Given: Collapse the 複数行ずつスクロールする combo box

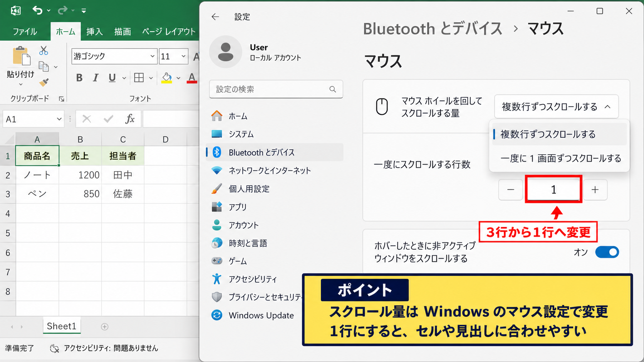Looking at the screenshot, I should tap(556, 107).
